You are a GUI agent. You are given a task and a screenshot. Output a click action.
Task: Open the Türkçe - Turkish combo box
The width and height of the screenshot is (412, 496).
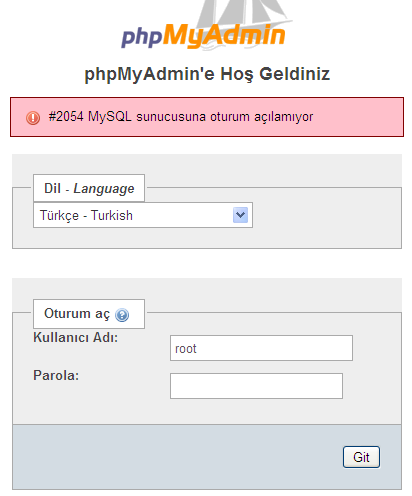coord(143,215)
